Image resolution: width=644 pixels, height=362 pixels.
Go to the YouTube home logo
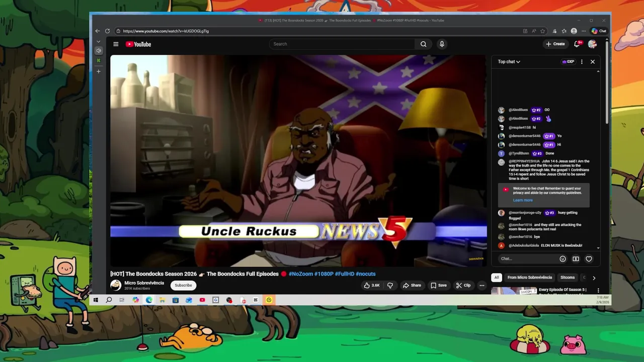pos(138,44)
